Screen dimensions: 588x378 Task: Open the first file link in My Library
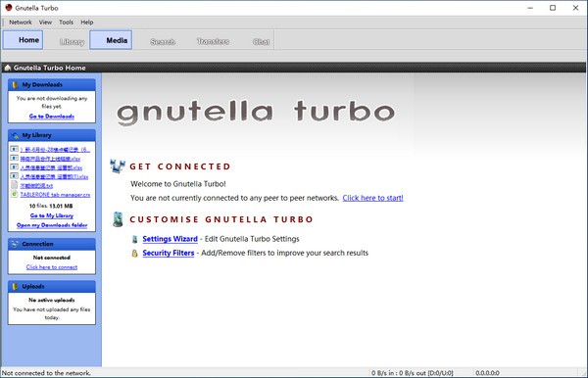tap(55, 150)
